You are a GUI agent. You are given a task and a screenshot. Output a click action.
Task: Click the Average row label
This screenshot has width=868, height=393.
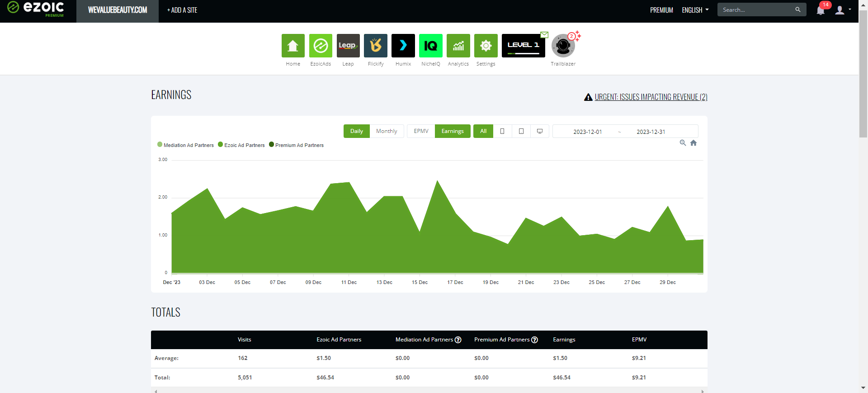coord(166,358)
